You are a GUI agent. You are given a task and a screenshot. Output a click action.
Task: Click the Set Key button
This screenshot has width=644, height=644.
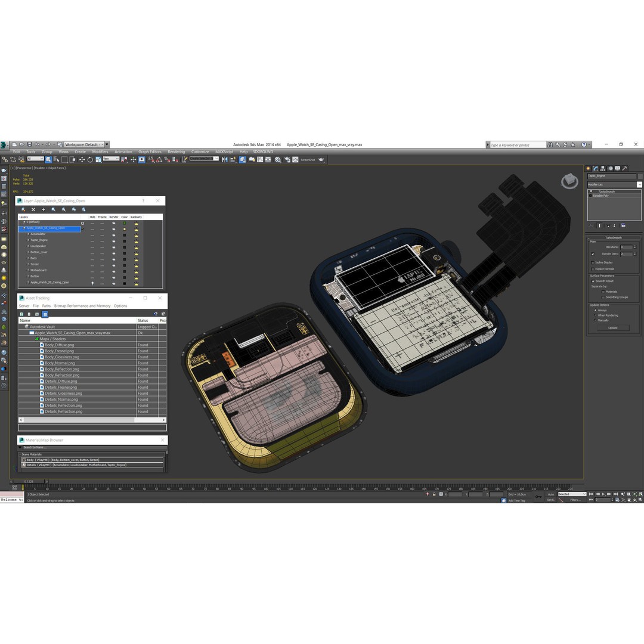click(551, 500)
